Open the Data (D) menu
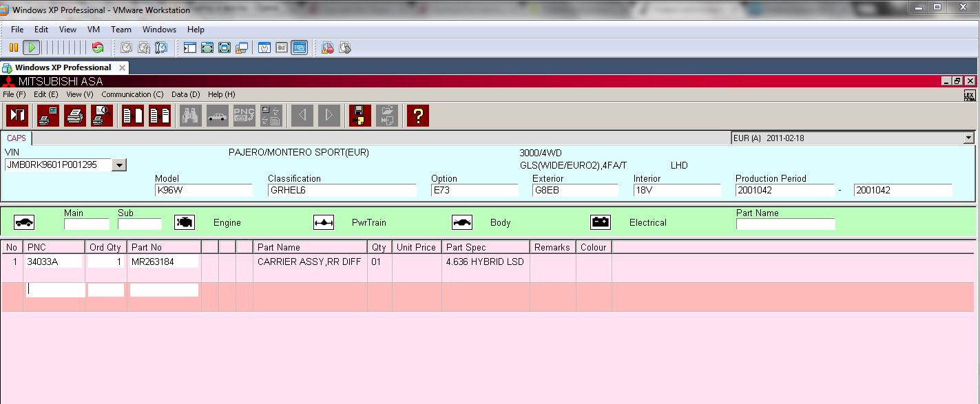 (x=185, y=94)
